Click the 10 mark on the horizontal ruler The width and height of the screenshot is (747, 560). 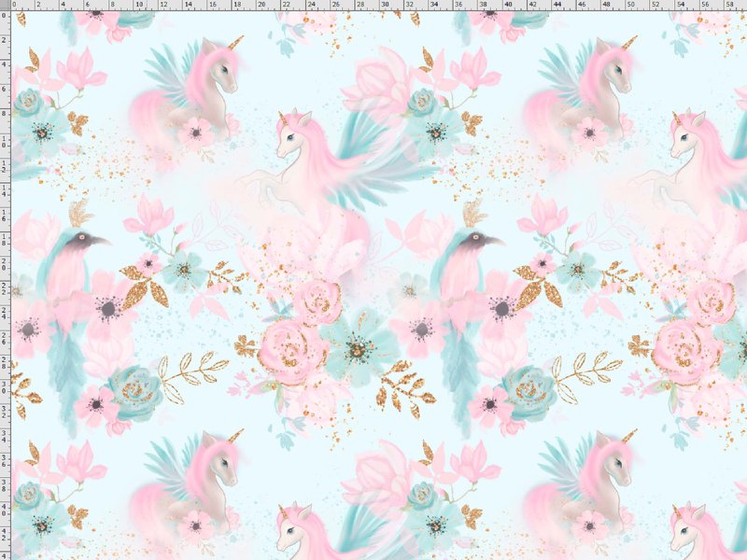(x=139, y=5)
